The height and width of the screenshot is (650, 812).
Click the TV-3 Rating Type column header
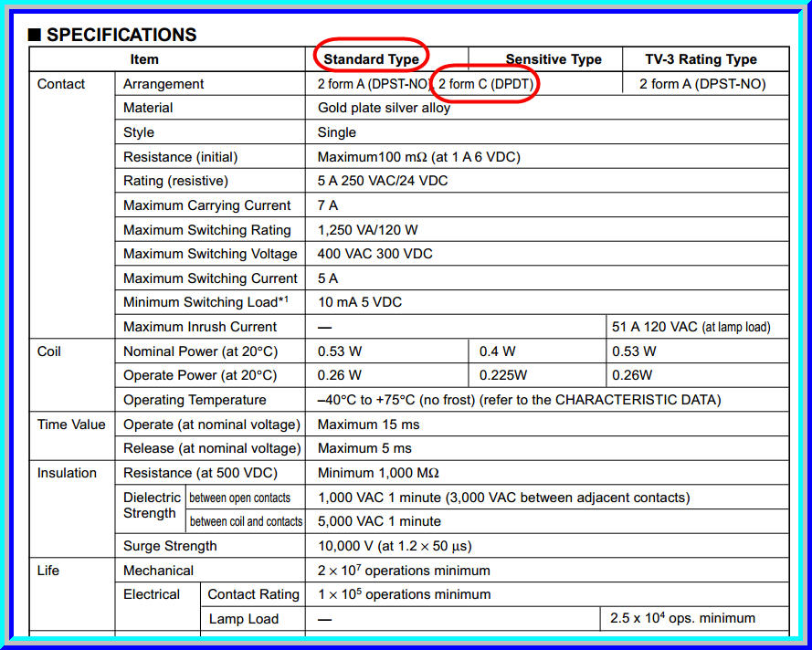tap(701, 59)
